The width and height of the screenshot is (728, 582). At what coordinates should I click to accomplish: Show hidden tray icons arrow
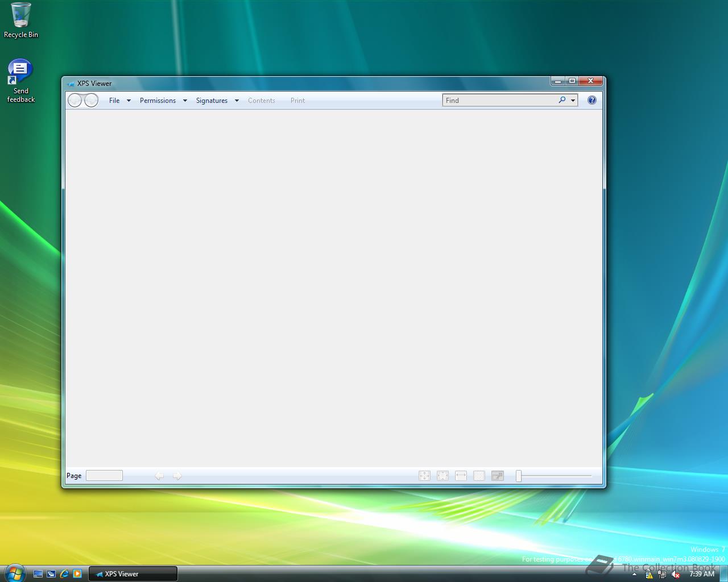point(634,574)
